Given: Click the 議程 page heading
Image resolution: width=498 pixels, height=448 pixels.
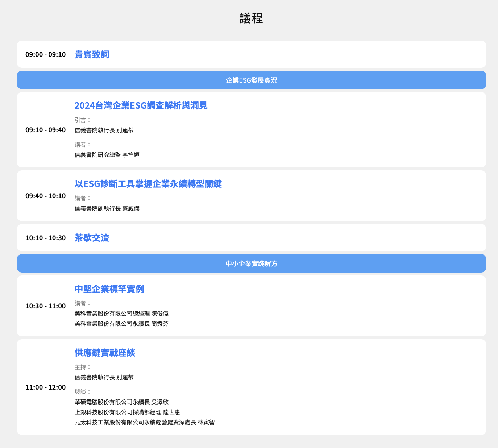Looking at the screenshot, I should point(251,18).
